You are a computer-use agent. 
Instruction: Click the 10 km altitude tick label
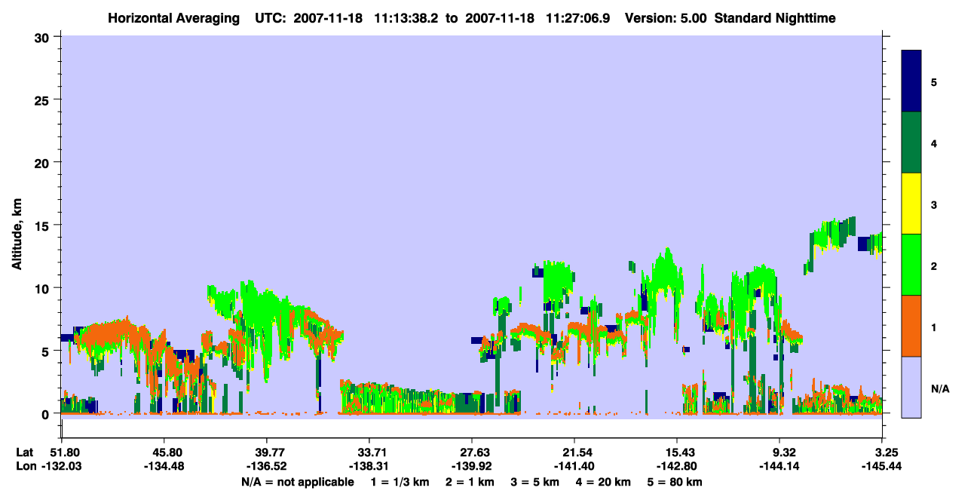[44, 288]
